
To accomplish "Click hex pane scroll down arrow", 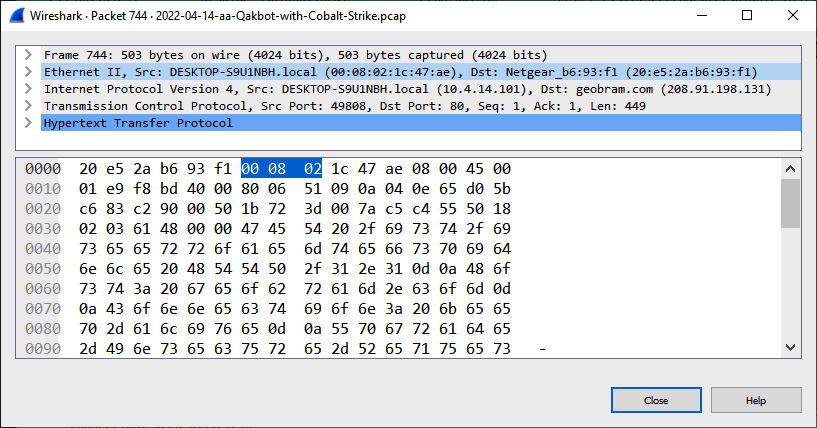I will pos(790,347).
